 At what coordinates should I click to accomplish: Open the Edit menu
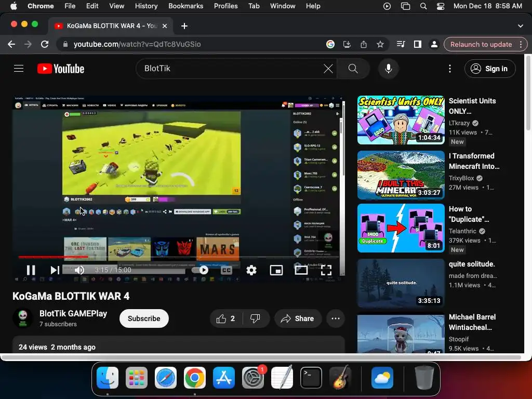point(92,6)
